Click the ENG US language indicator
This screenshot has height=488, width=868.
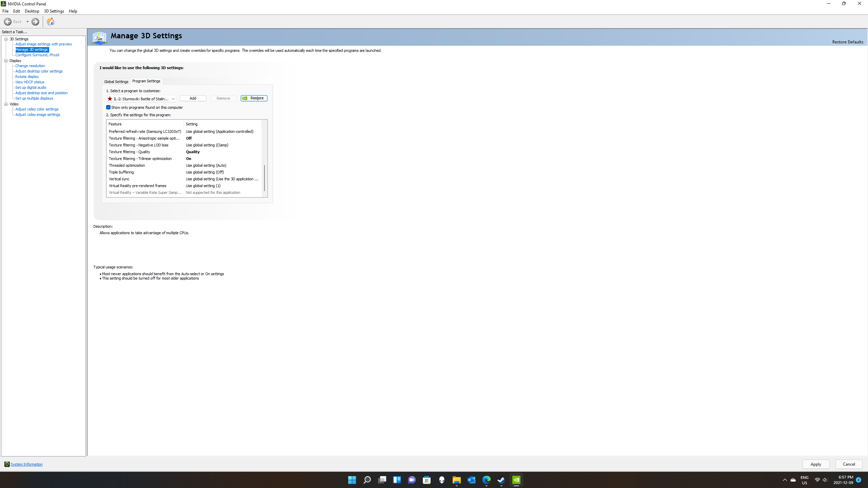(x=804, y=480)
